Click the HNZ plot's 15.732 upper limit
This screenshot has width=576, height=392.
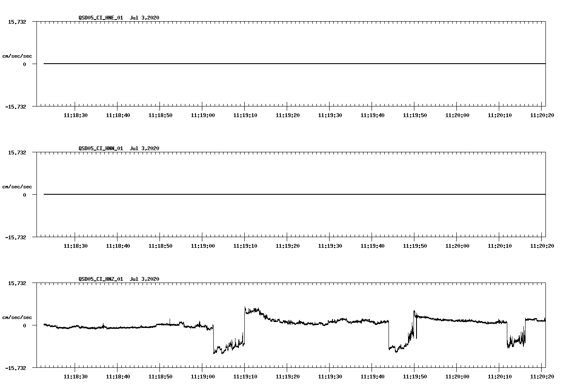pyautogui.click(x=17, y=283)
